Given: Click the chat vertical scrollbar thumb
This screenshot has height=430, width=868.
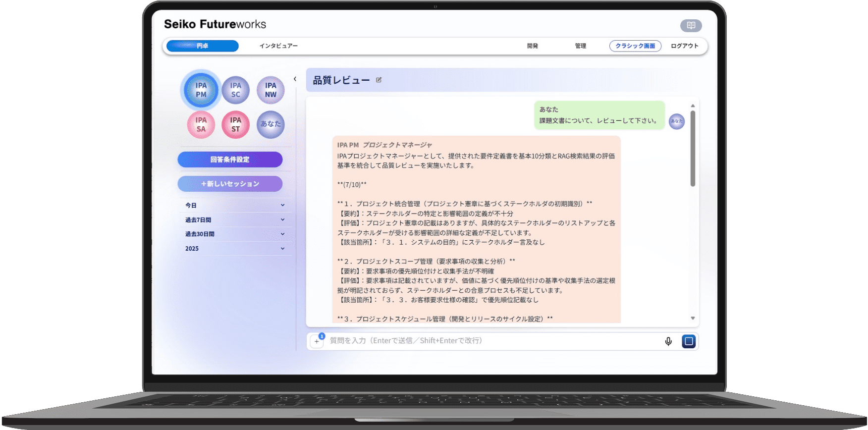Looking at the screenshot, I should click(693, 149).
